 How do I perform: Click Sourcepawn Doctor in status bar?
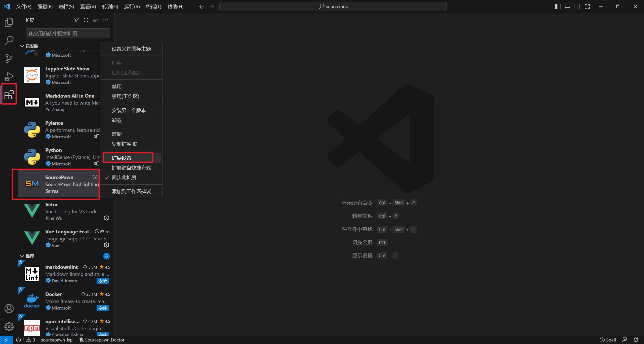click(102, 340)
